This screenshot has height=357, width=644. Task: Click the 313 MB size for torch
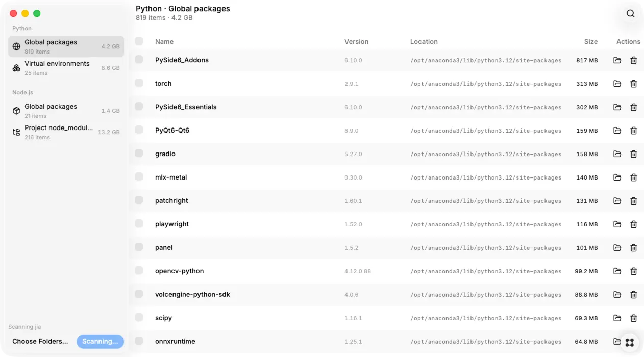pos(587,84)
